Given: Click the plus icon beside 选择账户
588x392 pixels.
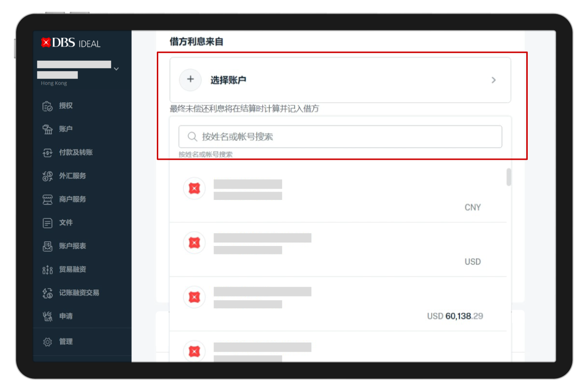Looking at the screenshot, I should point(191,80).
